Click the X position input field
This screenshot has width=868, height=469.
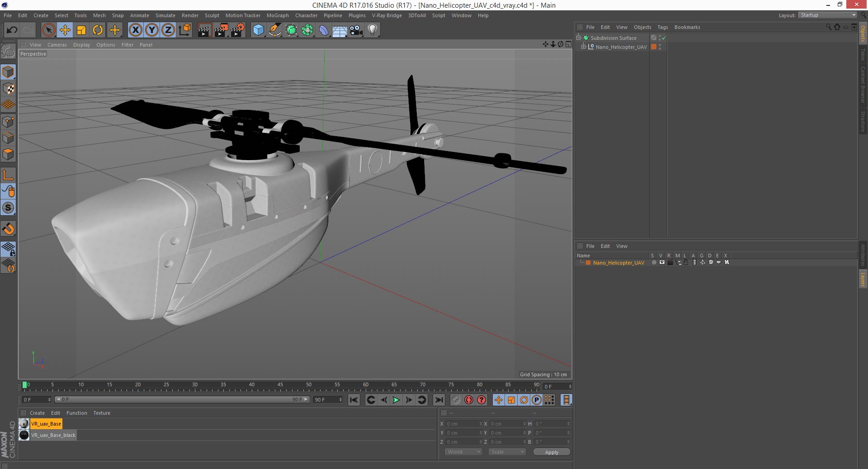(x=464, y=424)
